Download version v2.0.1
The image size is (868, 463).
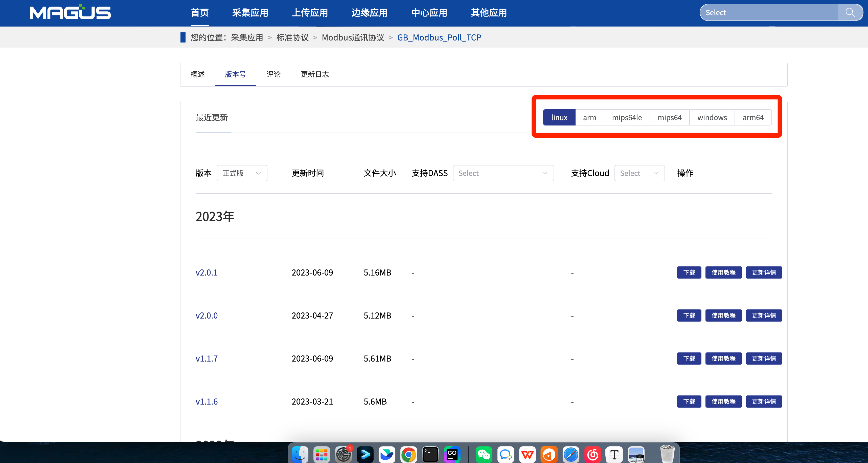[x=689, y=272]
